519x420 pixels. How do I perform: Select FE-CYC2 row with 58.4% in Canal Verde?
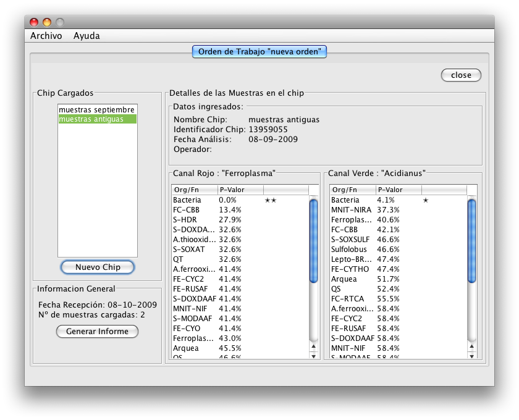point(399,319)
